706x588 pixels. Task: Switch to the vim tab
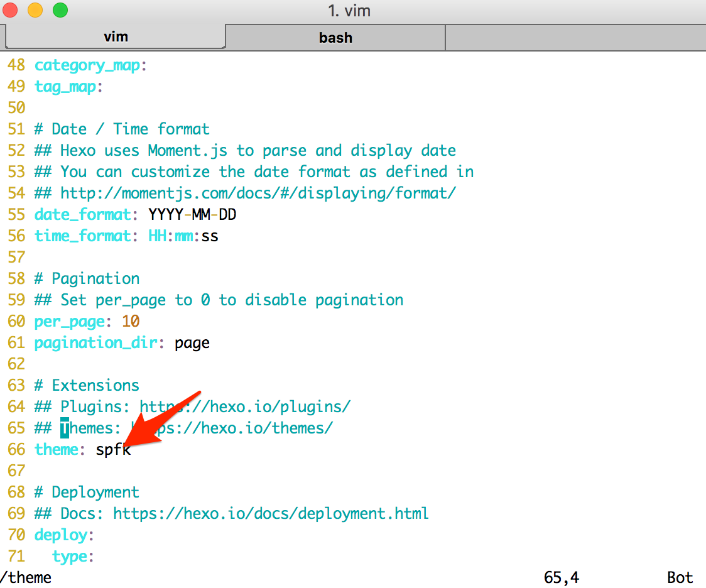(x=116, y=37)
